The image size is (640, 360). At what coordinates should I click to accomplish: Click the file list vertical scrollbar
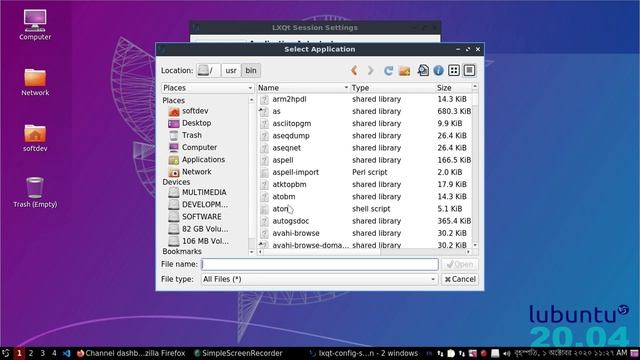point(475,166)
